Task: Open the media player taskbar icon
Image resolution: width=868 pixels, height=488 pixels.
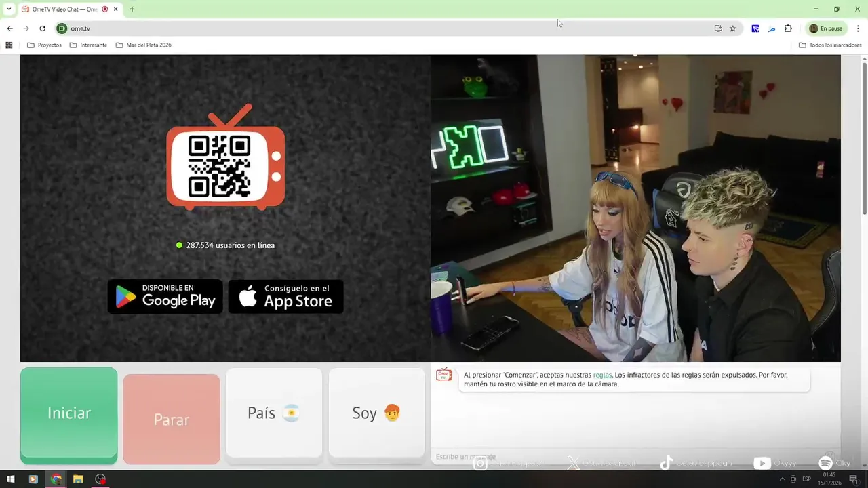Action: (33, 479)
